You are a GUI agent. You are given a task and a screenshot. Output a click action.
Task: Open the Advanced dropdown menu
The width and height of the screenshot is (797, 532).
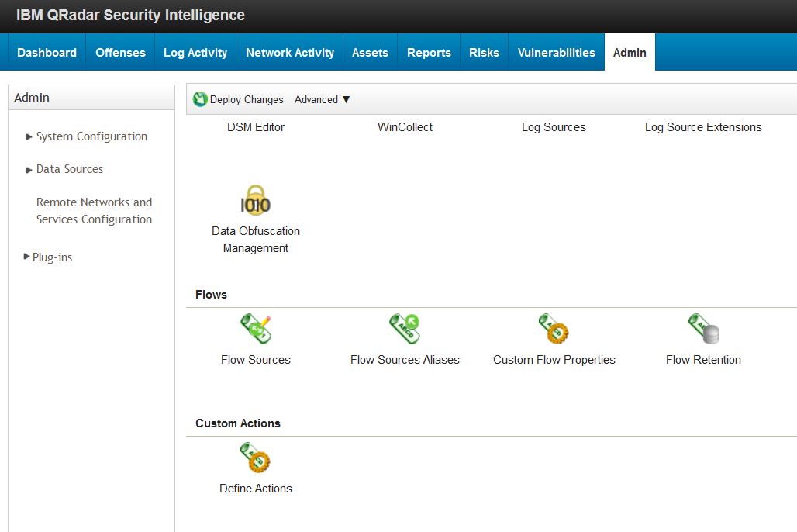coord(322,100)
